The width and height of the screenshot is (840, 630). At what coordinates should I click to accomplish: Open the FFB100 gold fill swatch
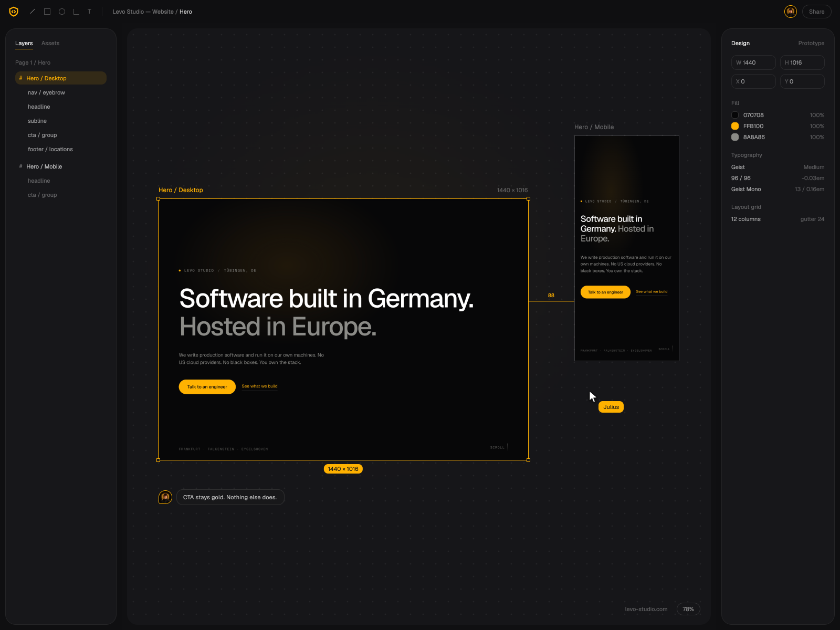[x=735, y=126]
